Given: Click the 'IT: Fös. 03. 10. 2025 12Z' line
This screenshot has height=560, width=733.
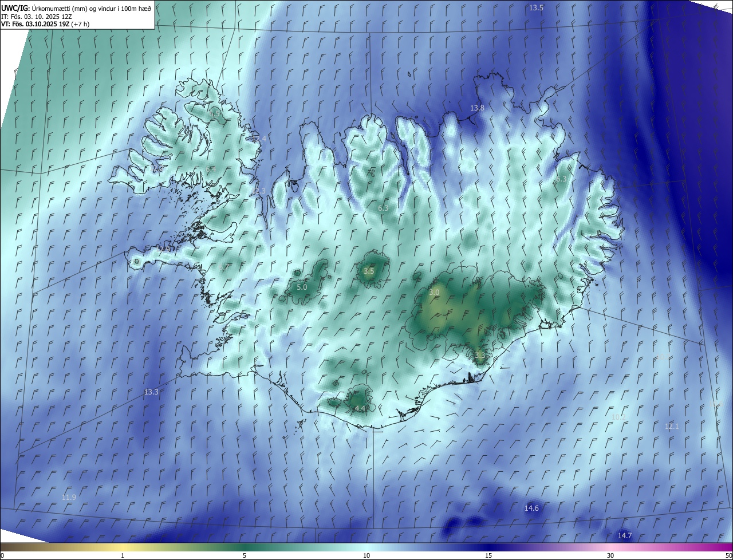Looking at the screenshot, I should tap(38, 17).
